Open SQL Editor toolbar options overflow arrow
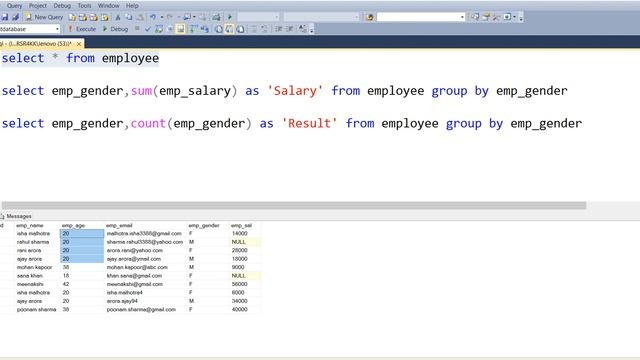 [311, 29]
